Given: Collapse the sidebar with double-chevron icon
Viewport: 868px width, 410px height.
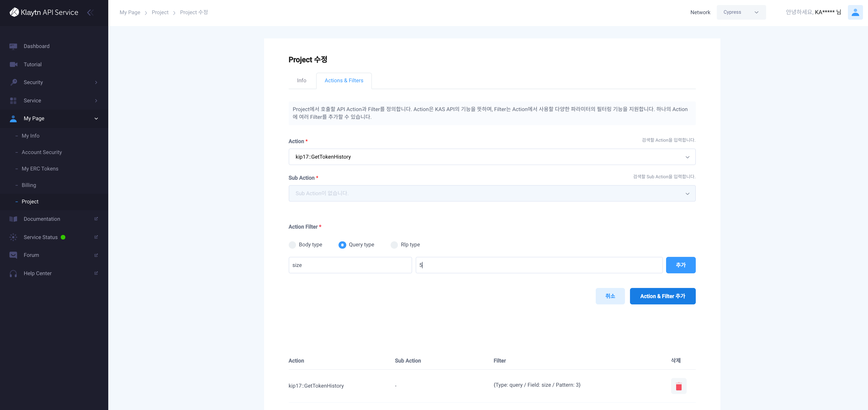Looking at the screenshot, I should (x=90, y=13).
